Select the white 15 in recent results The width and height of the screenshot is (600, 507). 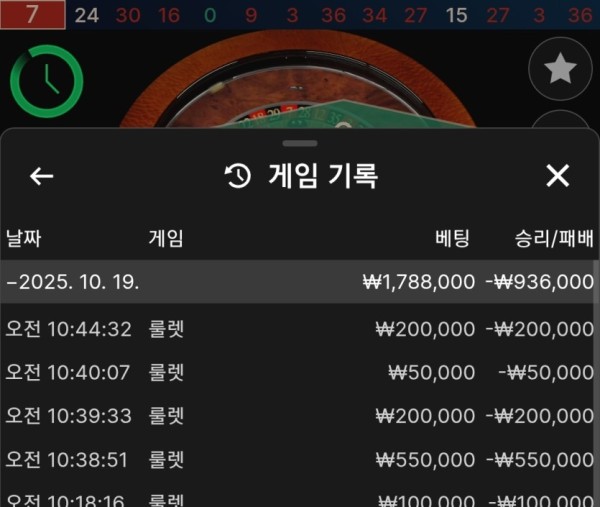click(x=456, y=16)
